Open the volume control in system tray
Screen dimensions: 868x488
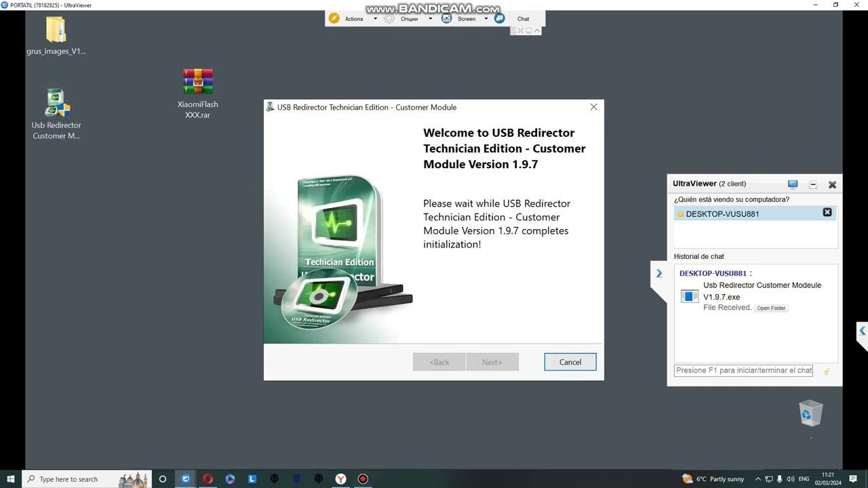pyautogui.click(x=791, y=479)
